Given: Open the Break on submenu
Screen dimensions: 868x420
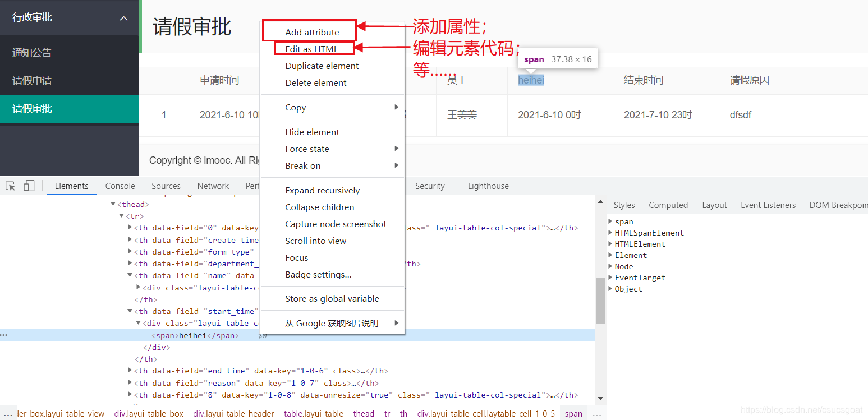Looking at the screenshot, I should pyautogui.click(x=332, y=165).
